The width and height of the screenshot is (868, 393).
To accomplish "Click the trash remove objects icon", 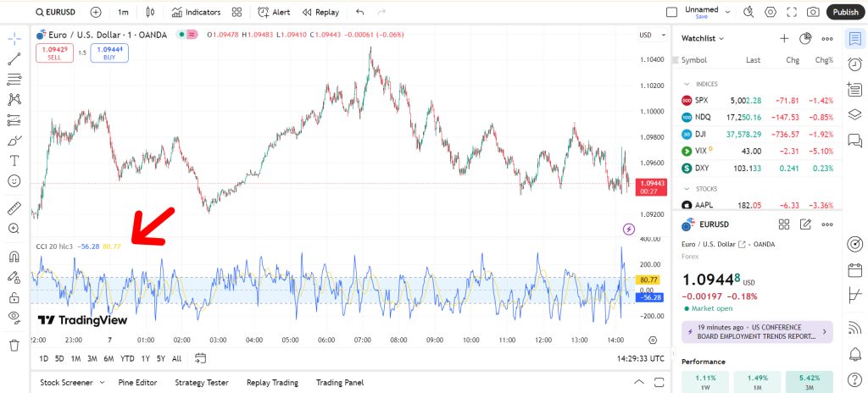I will pos(14,346).
